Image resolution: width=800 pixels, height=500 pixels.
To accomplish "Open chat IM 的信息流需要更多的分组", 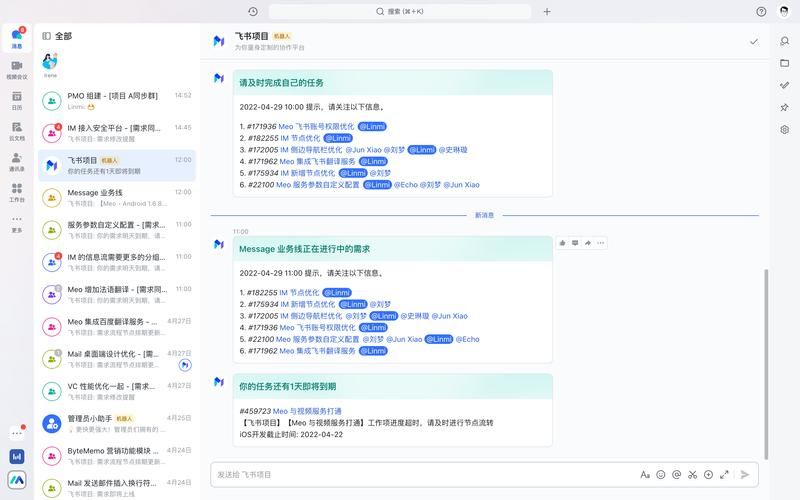I will tap(117, 262).
